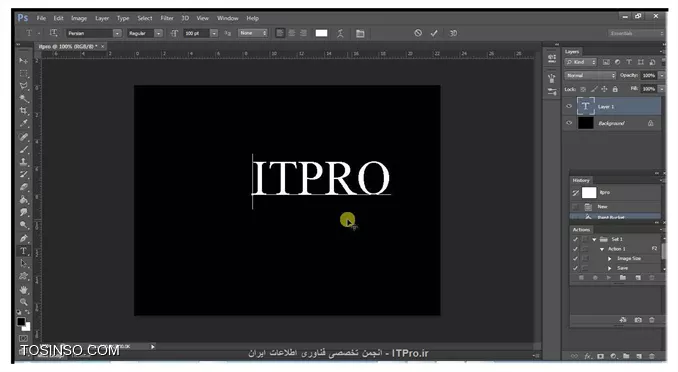This screenshot has width=678, height=372.
Task: Open anti-aliasing dropdown showing None
Action: (x=253, y=33)
